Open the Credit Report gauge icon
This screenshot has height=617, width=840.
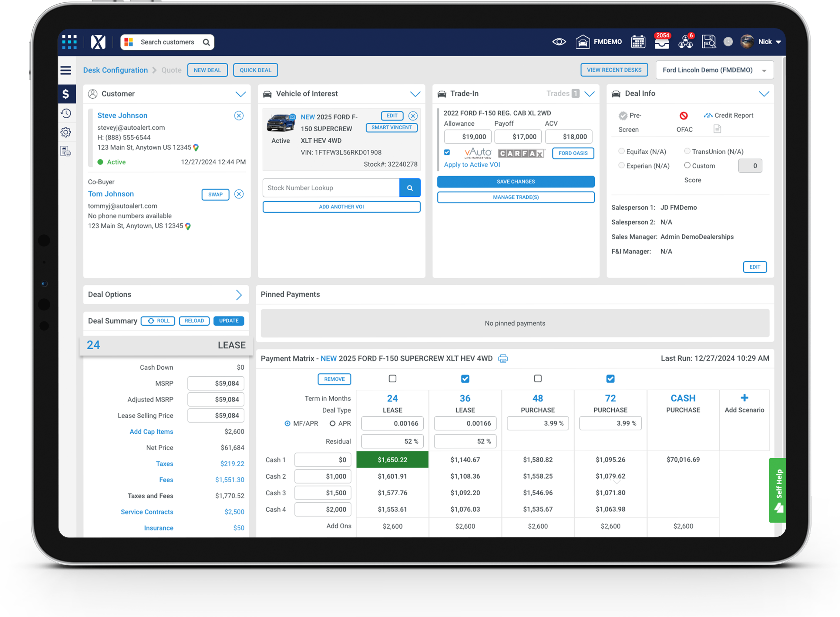[x=708, y=116]
